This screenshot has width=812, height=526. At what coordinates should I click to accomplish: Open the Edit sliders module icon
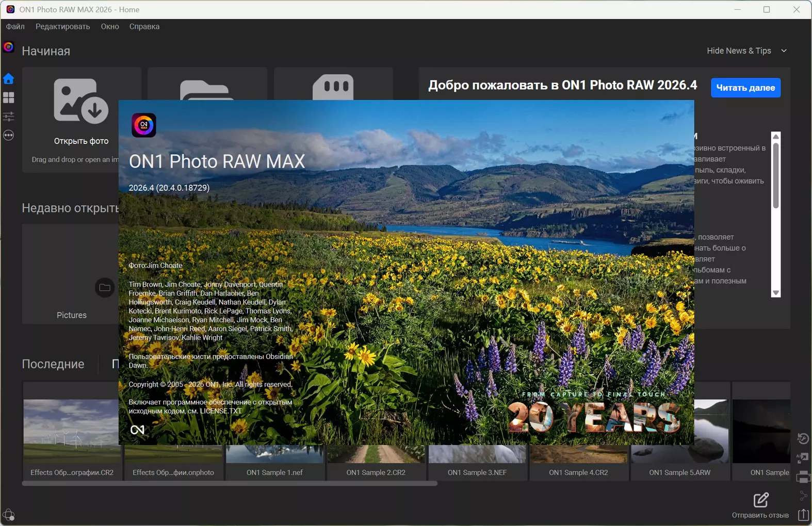8,117
